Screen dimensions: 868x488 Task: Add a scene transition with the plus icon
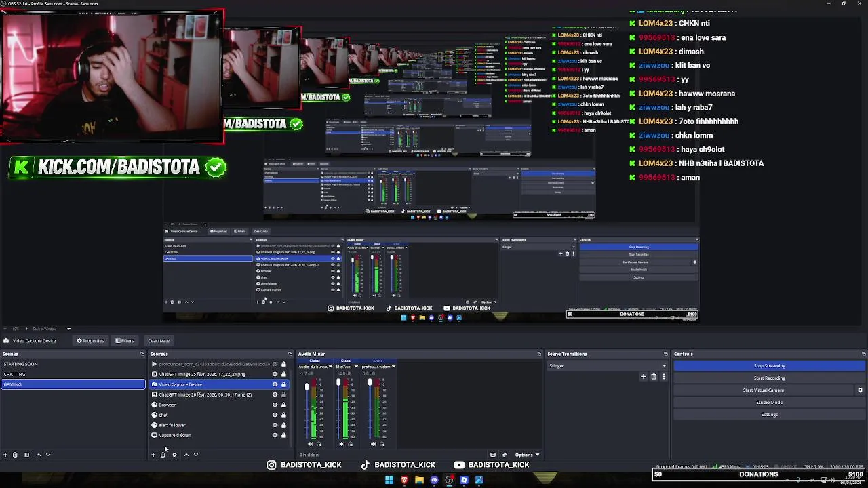tap(644, 377)
